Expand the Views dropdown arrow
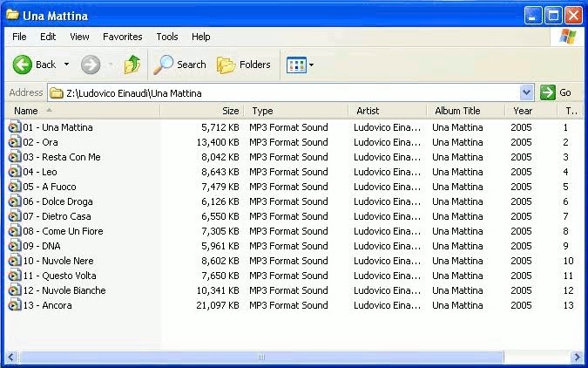This screenshot has width=588, height=368. 311,65
